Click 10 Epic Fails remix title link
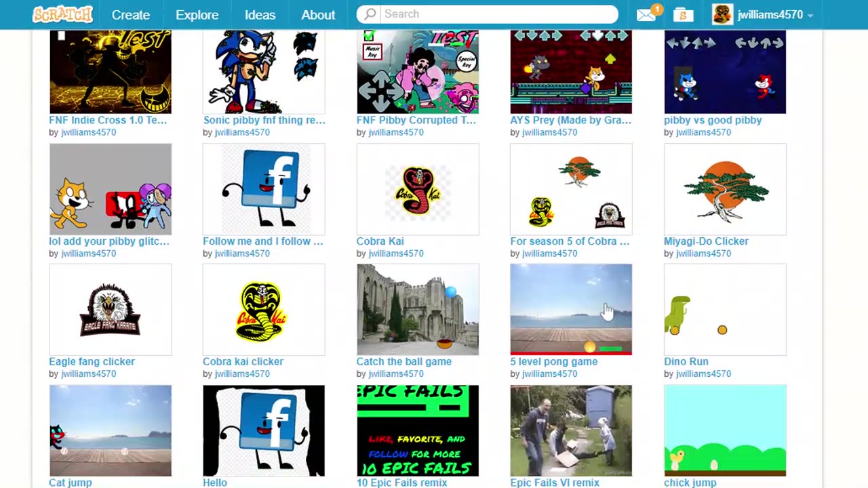868x488 pixels. coord(401,483)
